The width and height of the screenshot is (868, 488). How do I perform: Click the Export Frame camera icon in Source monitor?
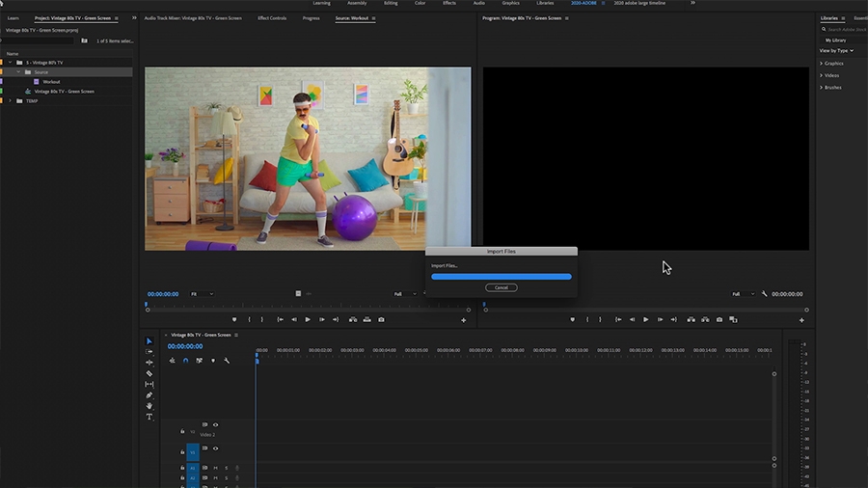(x=381, y=320)
